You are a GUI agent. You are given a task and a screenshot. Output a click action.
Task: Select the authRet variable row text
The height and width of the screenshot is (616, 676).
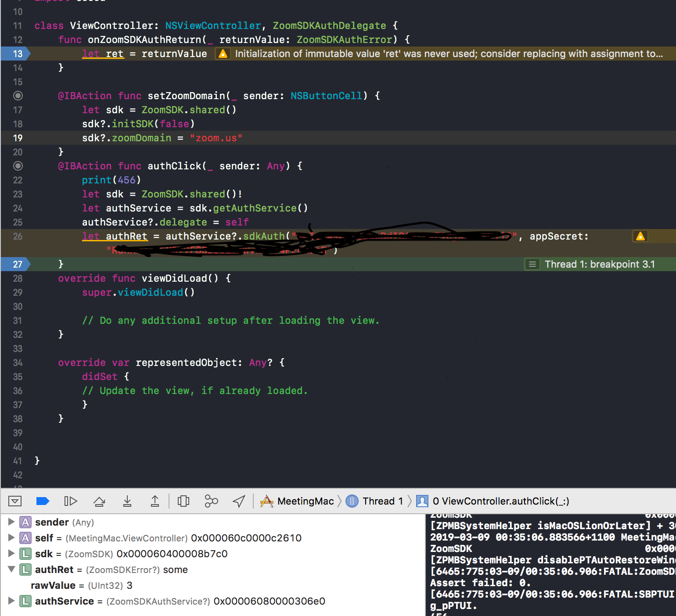click(111, 569)
